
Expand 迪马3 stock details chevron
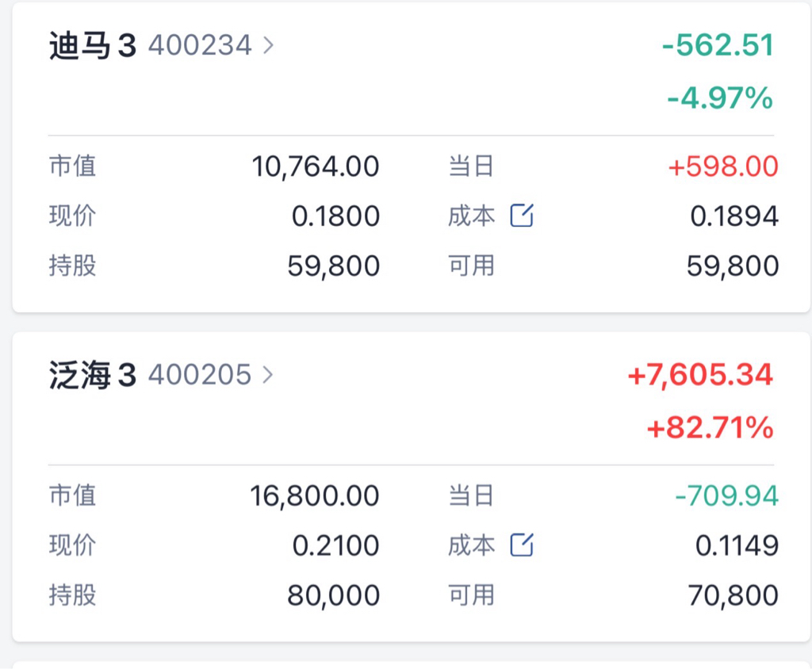point(268,45)
